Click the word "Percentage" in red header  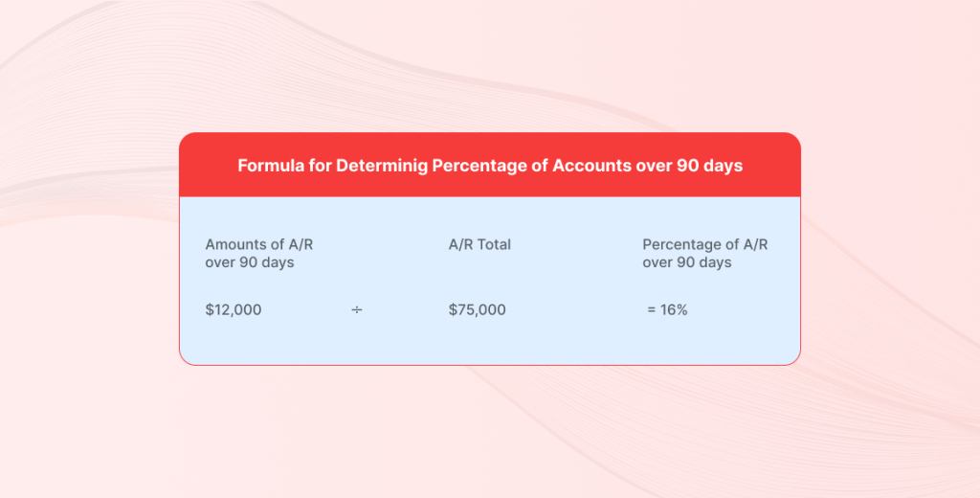[480, 166]
